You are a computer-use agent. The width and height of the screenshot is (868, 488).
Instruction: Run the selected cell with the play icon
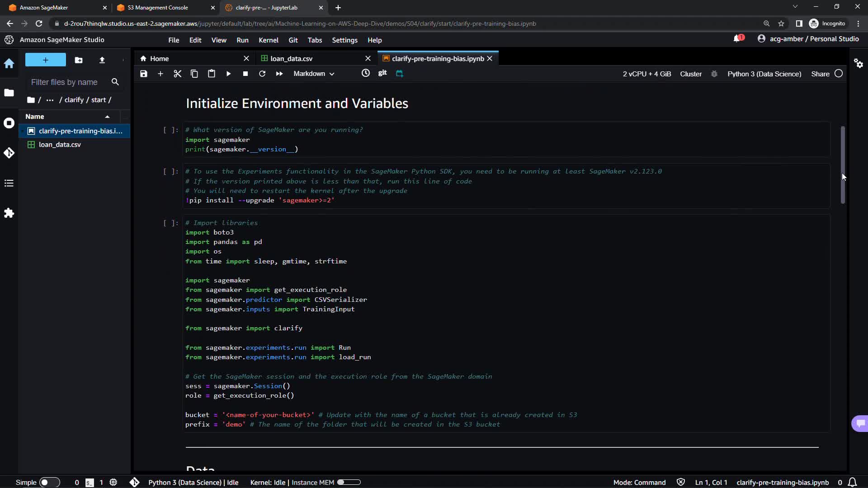tap(228, 74)
